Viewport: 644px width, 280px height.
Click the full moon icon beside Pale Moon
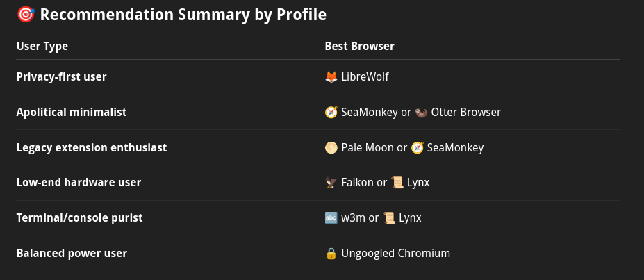[331, 147]
